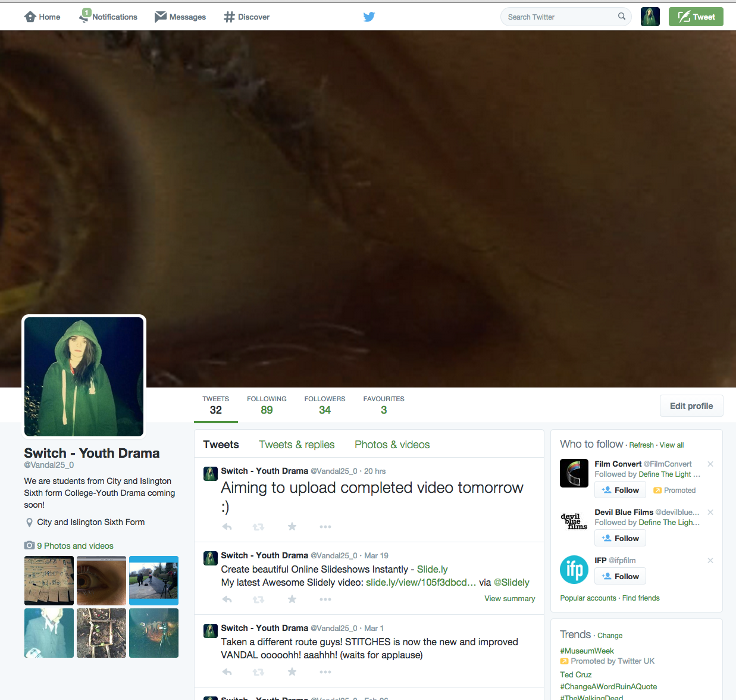This screenshot has height=700, width=736.
Task: Go to Home
Action: pyautogui.click(x=42, y=17)
